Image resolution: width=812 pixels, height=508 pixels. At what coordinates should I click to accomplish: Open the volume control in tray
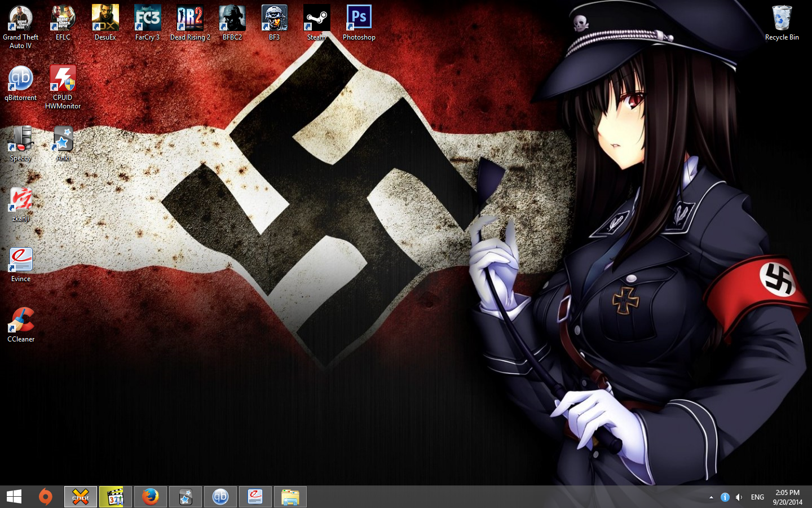coord(739,497)
